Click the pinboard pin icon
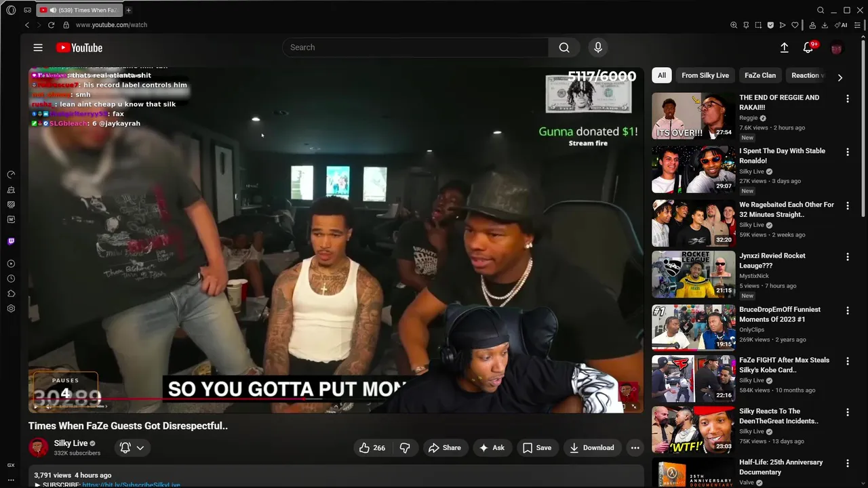This screenshot has width=868, height=488. click(x=746, y=25)
